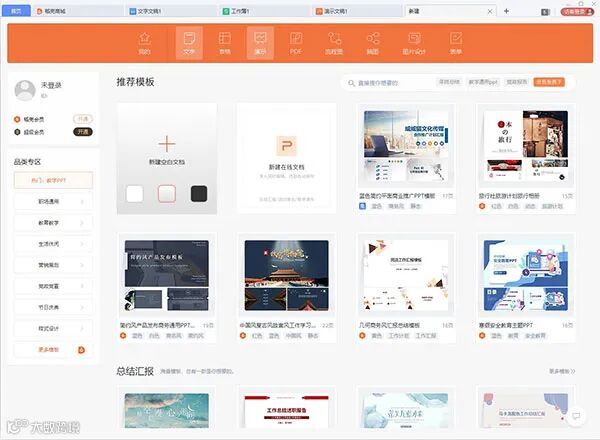Image resolution: width=600 pixels, height=440 pixels.
Task: Select the PDF type icon
Action: coord(296,38)
